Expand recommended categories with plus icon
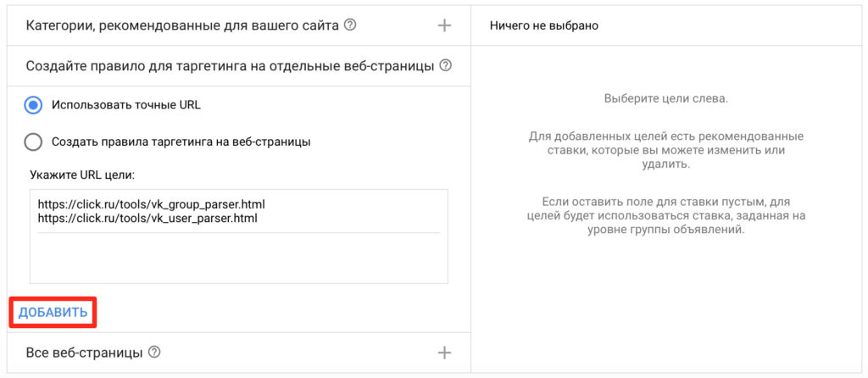The width and height of the screenshot is (868, 378). (444, 25)
